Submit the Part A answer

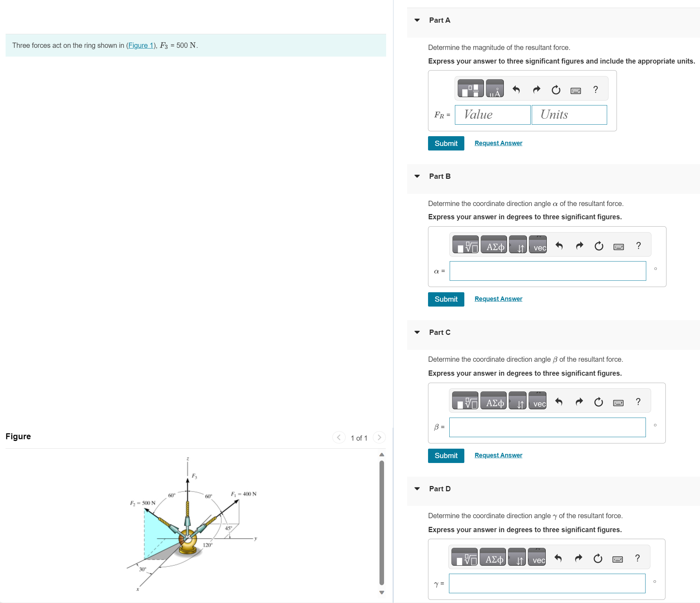tap(446, 144)
